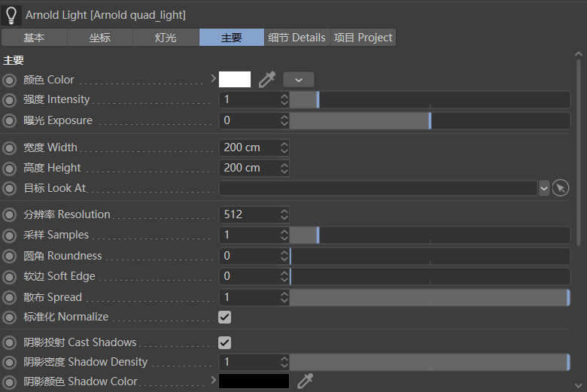The width and height of the screenshot is (587, 392).
Task: Open the 细节 Details tab
Action: point(297,38)
